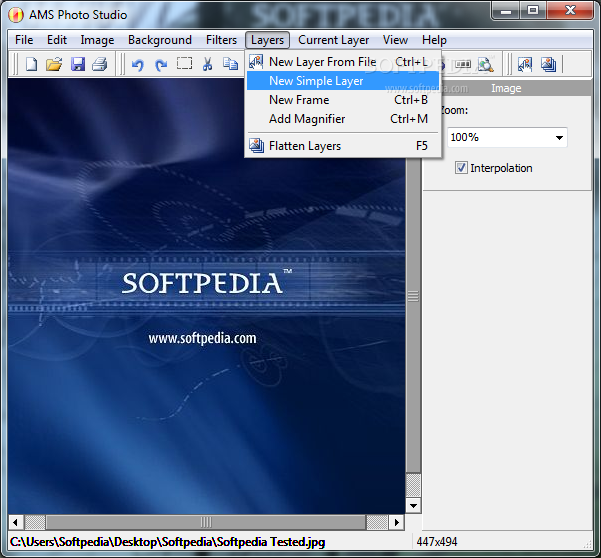Toggle the Interpolation checkbox
The width and height of the screenshot is (601, 558).
pos(461,167)
